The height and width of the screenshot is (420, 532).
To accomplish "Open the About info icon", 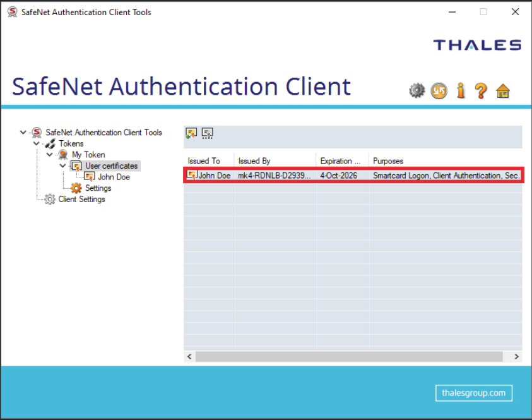I will (461, 91).
